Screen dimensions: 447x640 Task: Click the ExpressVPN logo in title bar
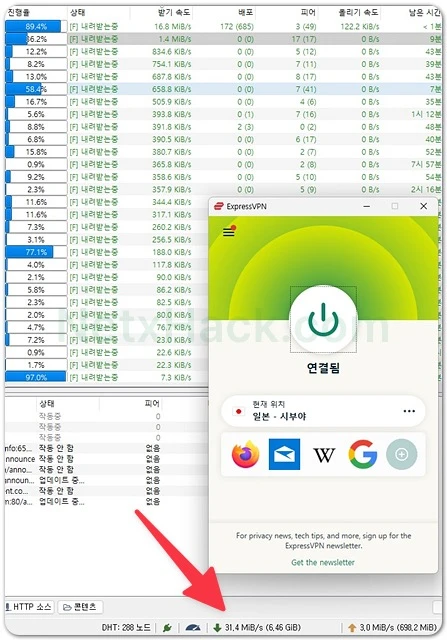pyautogui.click(x=219, y=206)
